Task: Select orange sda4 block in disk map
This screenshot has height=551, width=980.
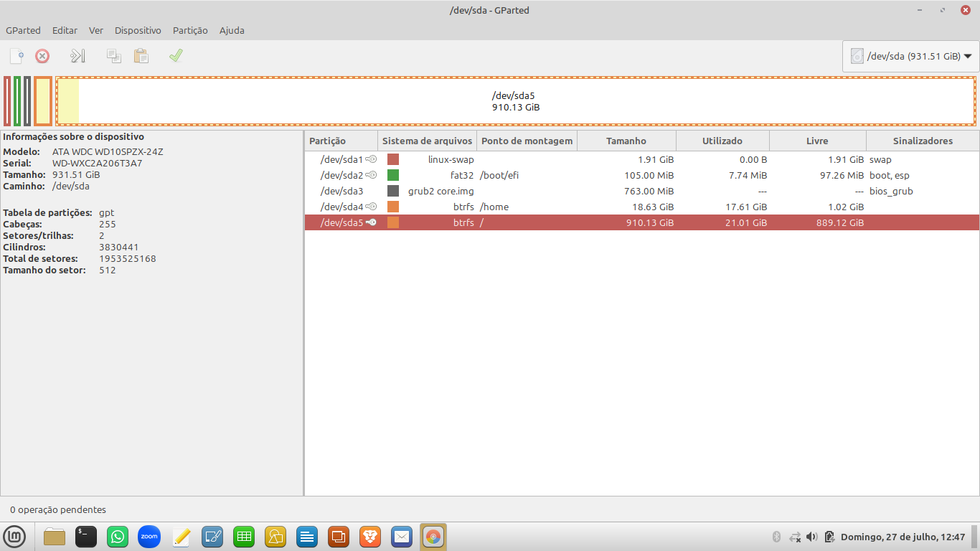Action: click(43, 101)
